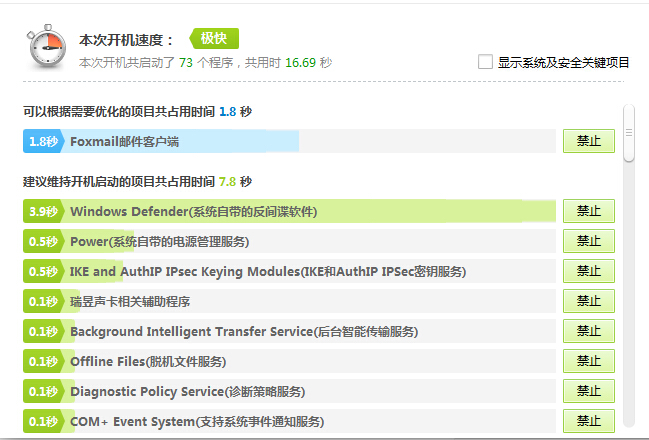Screen dimensions: 649x440
Task: Click the stopwatch boot speed icon
Action: tap(46, 49)
